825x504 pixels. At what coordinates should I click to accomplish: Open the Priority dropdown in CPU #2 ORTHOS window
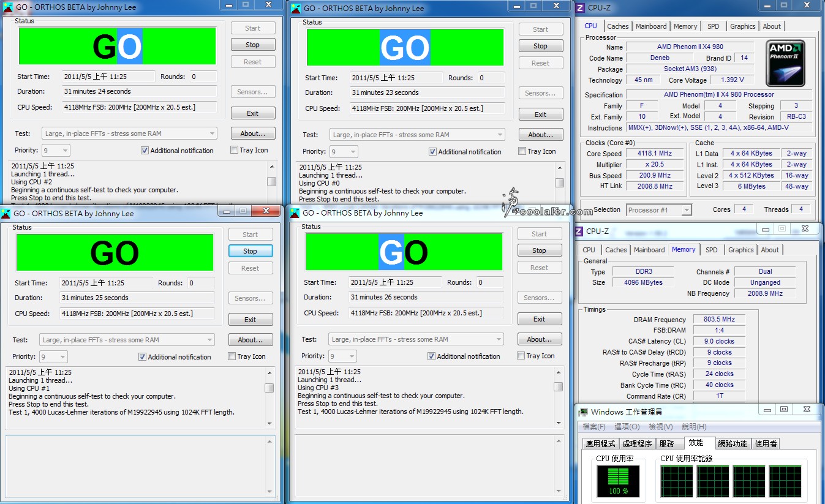pyautogui.click(x=56, y=150)
